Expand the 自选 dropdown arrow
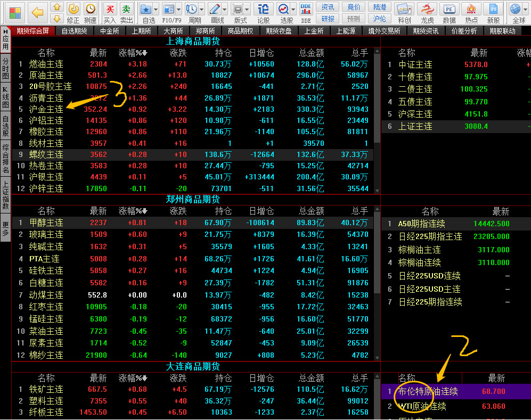Viewport: 531px width, 420px height. click(x=156, y=10)
